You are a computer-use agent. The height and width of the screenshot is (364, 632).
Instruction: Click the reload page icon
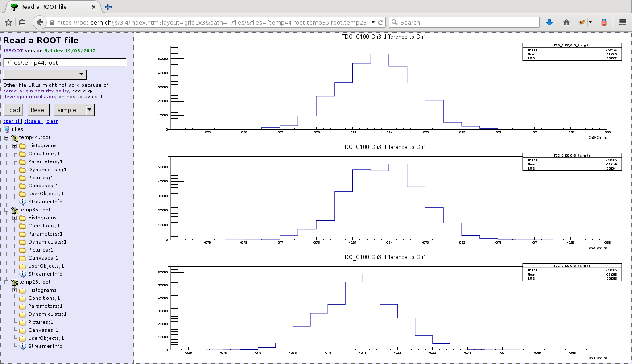pos(381,22)
